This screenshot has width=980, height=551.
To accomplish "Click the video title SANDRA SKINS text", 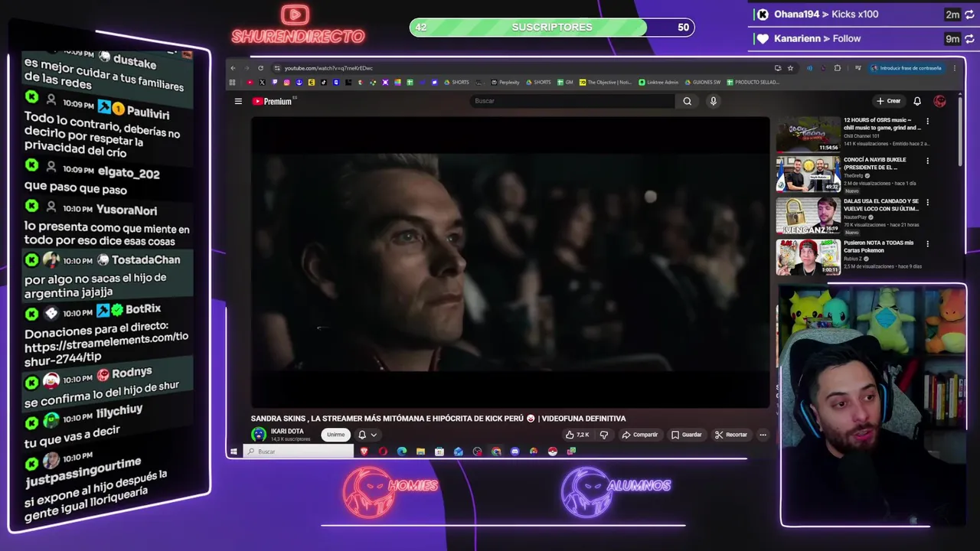I will coord(438,419).
